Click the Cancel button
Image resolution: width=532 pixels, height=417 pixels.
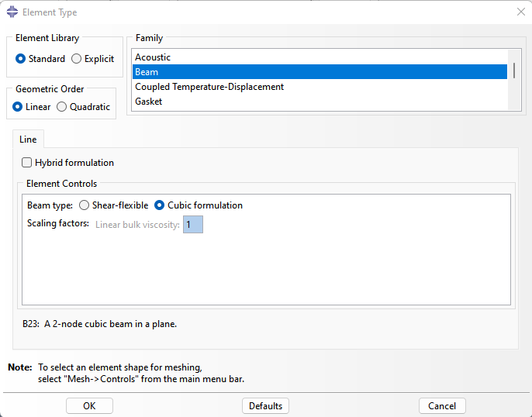pyautogui.click(x=442, y=406)
